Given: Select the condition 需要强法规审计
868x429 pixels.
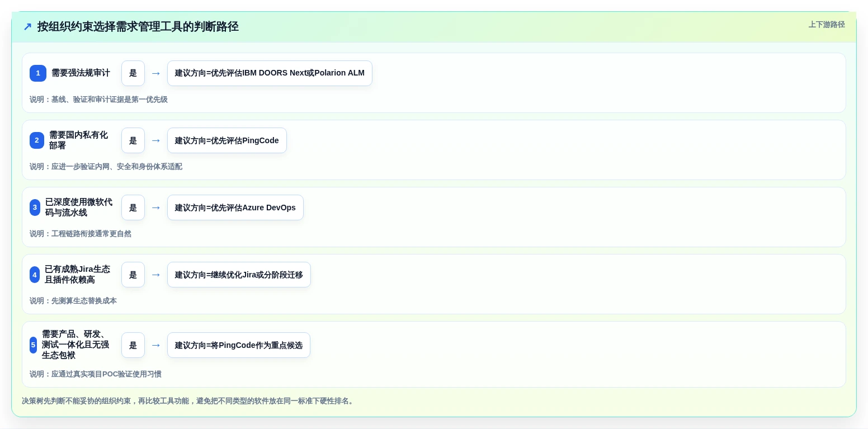Looking at the screenshot, I should pos(81,73).
